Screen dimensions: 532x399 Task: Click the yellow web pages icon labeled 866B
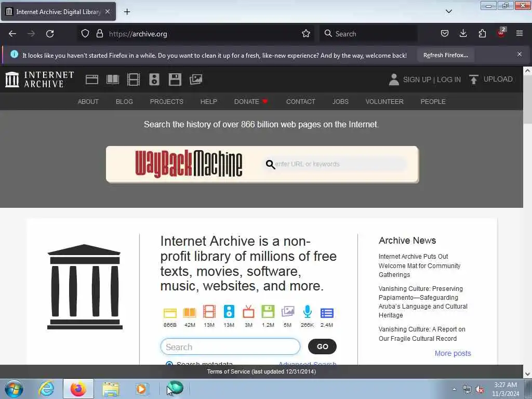click(x=170, y=312)
